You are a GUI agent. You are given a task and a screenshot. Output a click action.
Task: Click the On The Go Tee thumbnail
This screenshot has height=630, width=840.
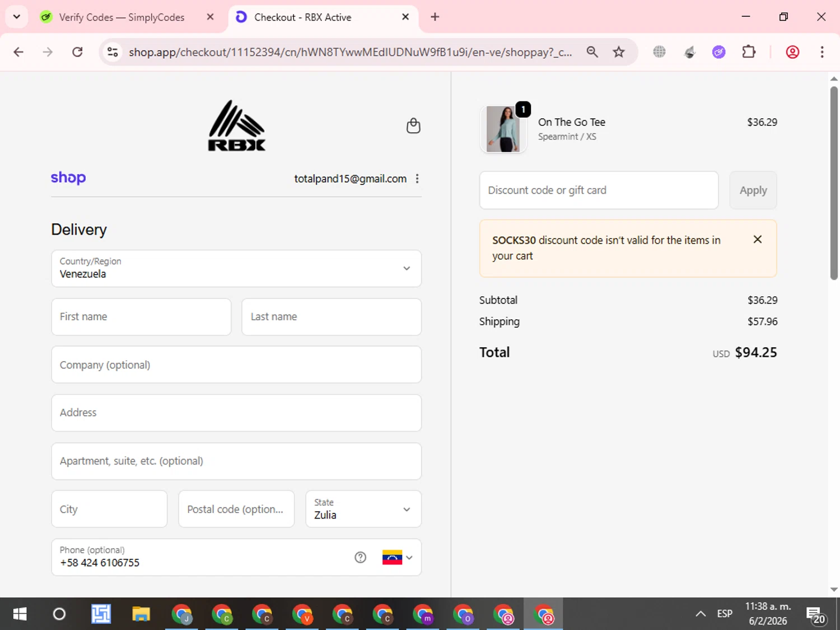point(503,129)
